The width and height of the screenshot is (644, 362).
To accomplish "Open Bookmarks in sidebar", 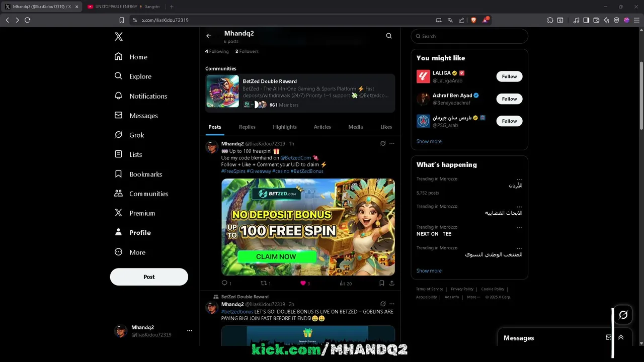I will point(138,174).
